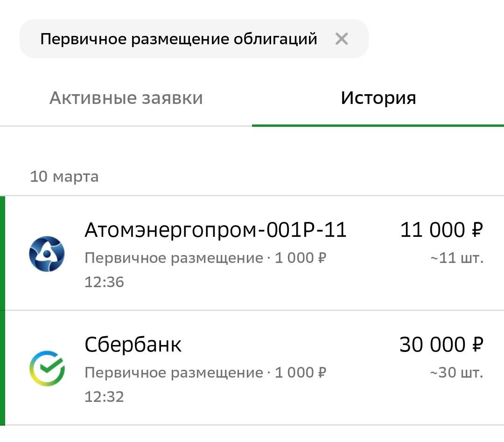Remove the Первичное размещение облигаций filter chip

(x=342, y=39)
